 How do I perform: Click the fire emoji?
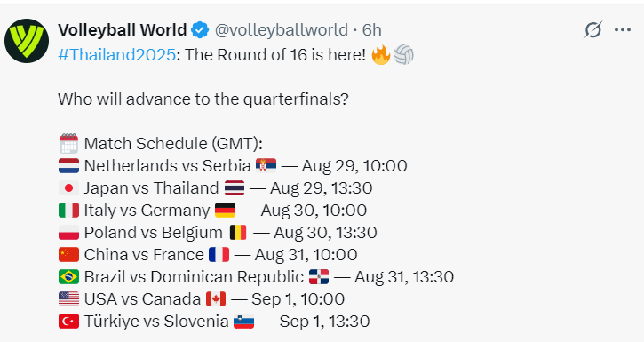click(381, 54)
